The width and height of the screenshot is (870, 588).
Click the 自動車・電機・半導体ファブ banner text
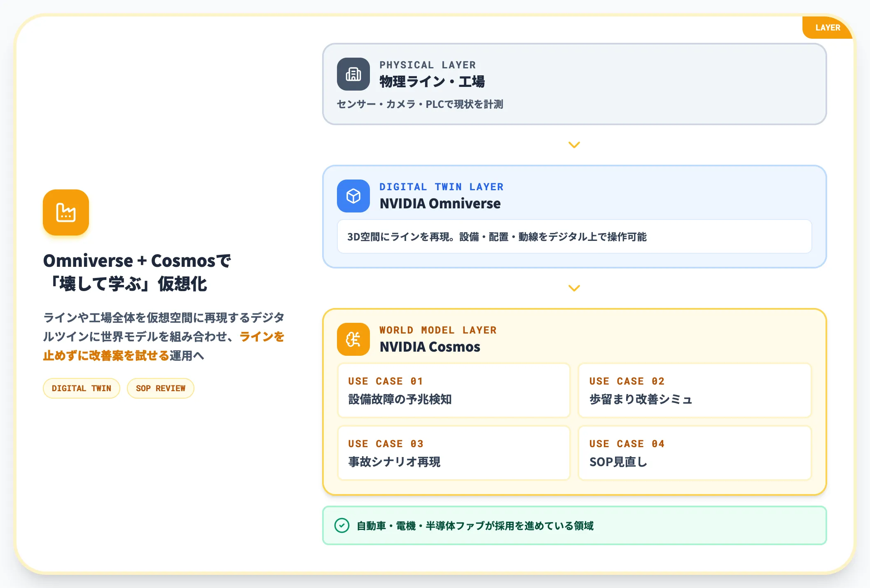click(475, 526)
